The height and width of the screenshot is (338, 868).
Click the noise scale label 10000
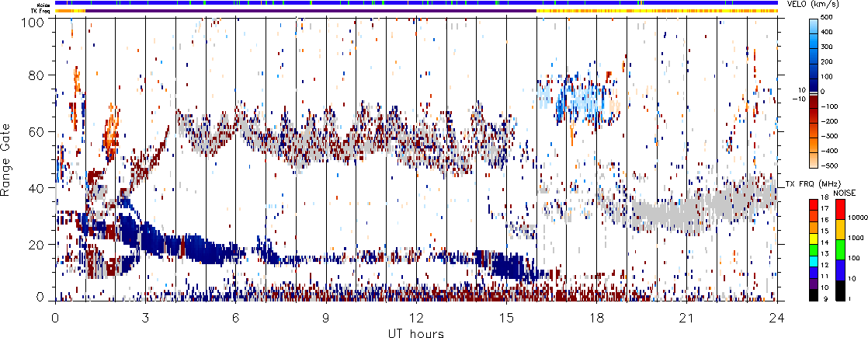[x=857, y=218]
